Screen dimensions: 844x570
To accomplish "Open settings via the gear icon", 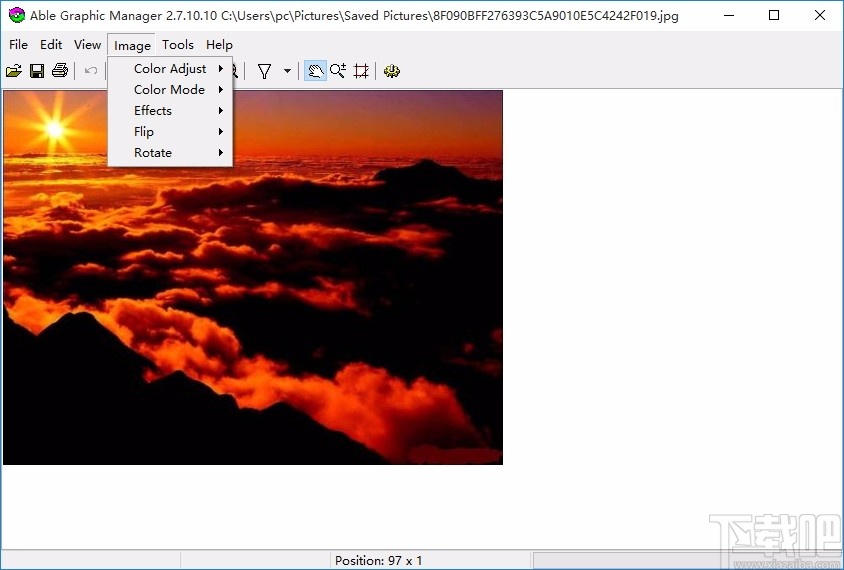I will click(x=392, y=71).
